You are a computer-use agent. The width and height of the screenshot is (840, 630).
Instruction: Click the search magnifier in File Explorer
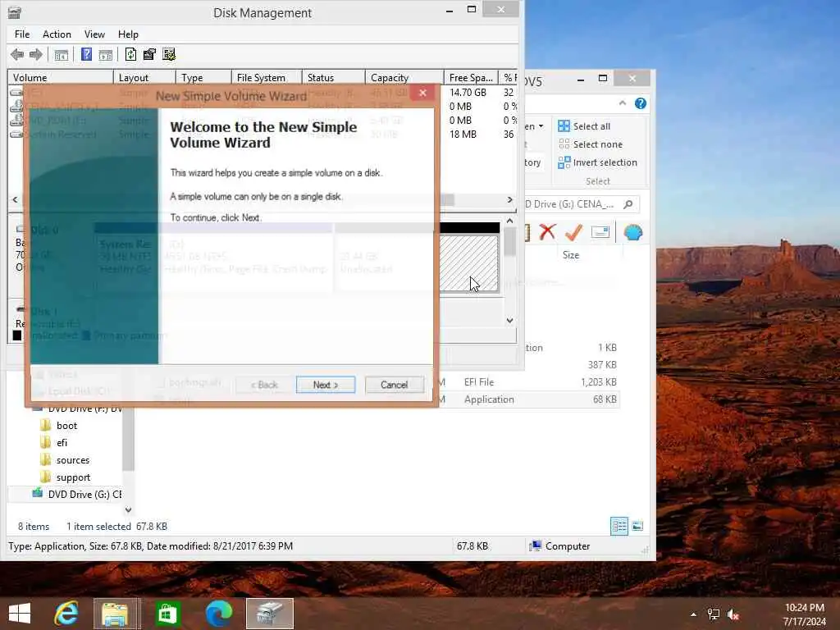point(628,204)
